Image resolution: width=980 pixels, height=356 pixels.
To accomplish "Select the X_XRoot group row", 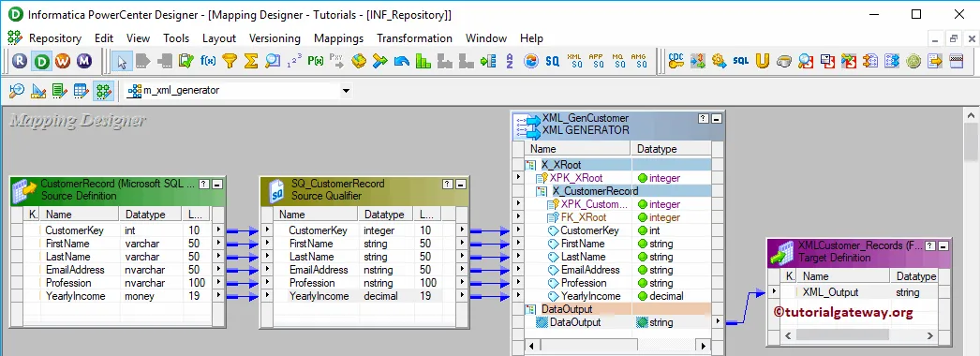I will pyautogui.click(x=616, y=165).
